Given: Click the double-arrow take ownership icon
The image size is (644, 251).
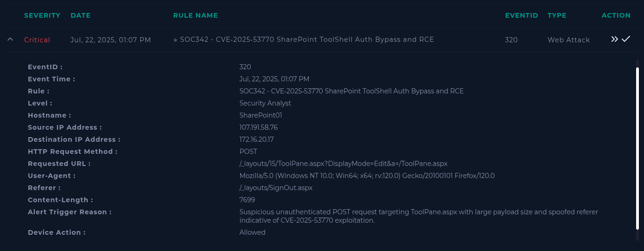Looking at the screenshot, I should 614,40.
